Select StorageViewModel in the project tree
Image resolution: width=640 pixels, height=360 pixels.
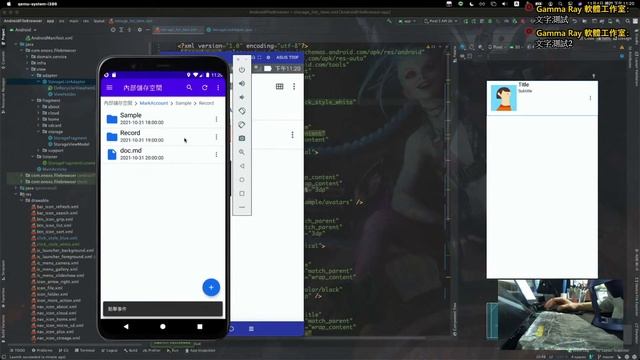click(x=71, y=144)
